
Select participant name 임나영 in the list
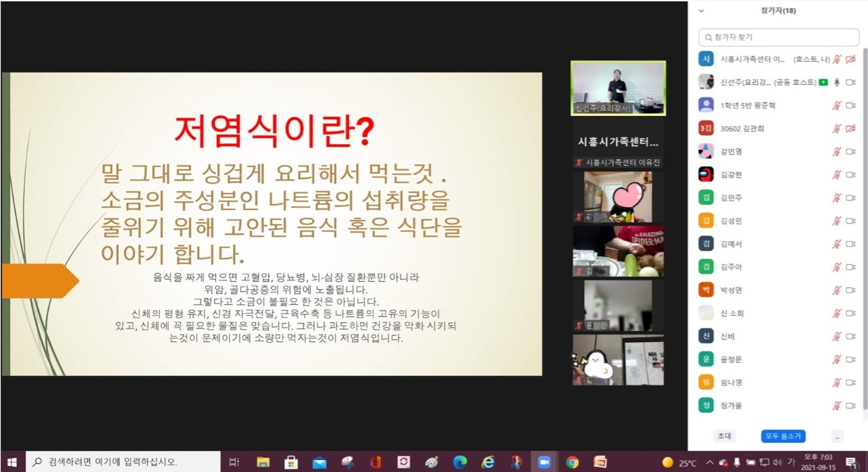pyautogui.click(x=732, y=383)
